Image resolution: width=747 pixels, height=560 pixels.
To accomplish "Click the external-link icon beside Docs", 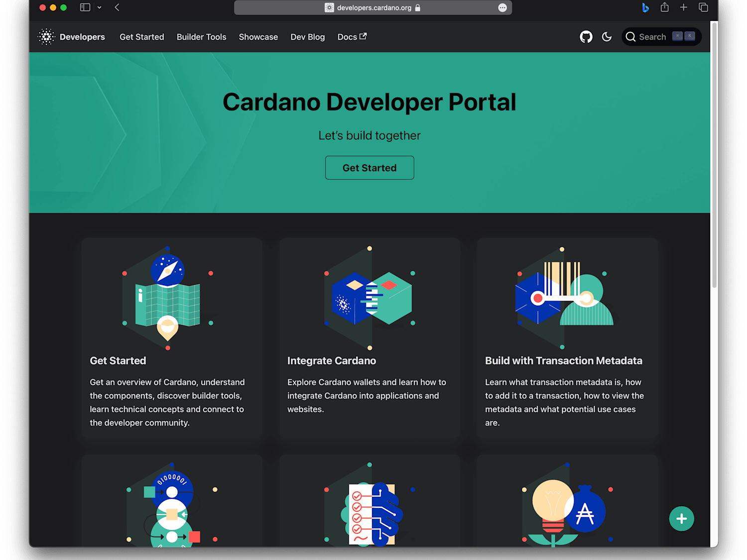I will pos(363,36).
